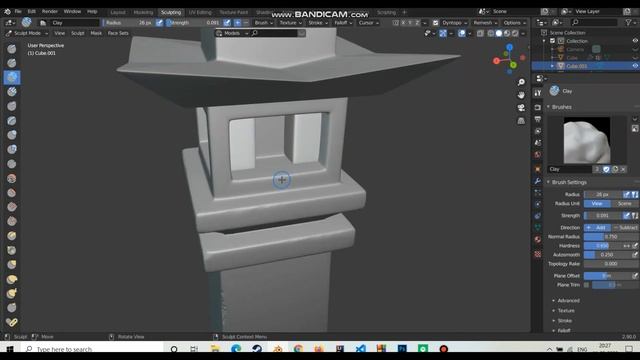Click the Normal Radius slider
This screenshot has height=360, width=640.
(611, 237)
